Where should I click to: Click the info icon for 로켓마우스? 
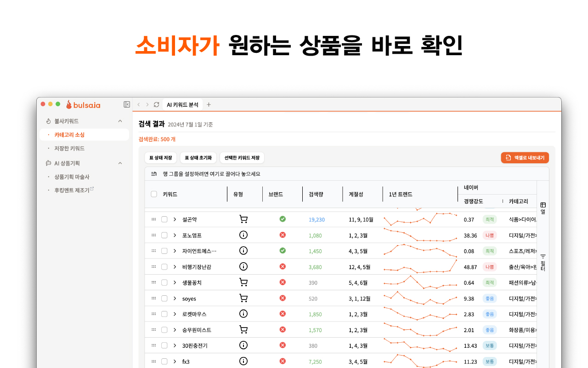(243, 314)
